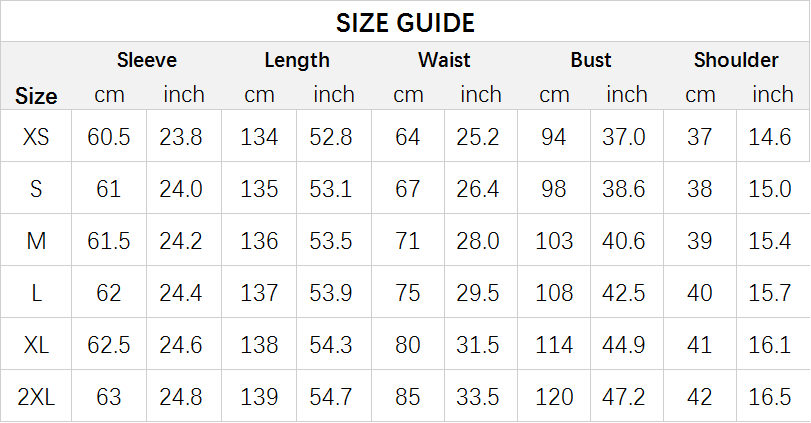Click the 44.9 bust inch cell
Viewport: 811px width, 423px height.
[x=624, y=345]
